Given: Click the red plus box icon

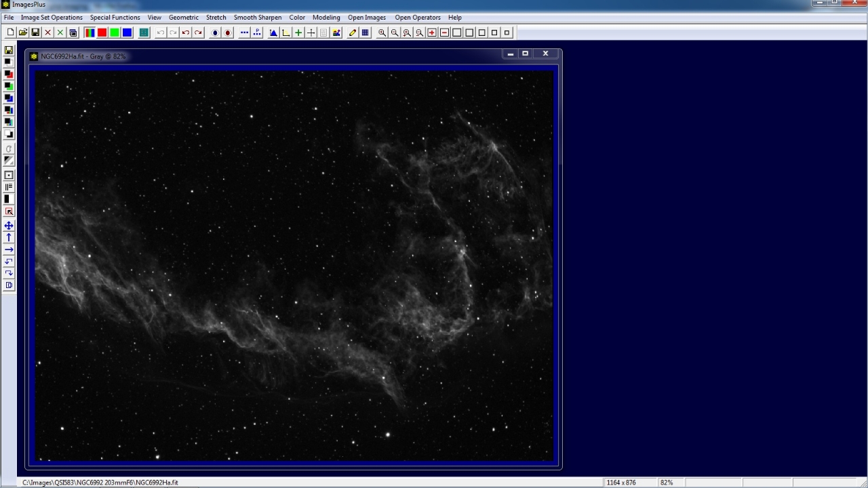Looking at the screenshot, I should (x=432, y=33).
